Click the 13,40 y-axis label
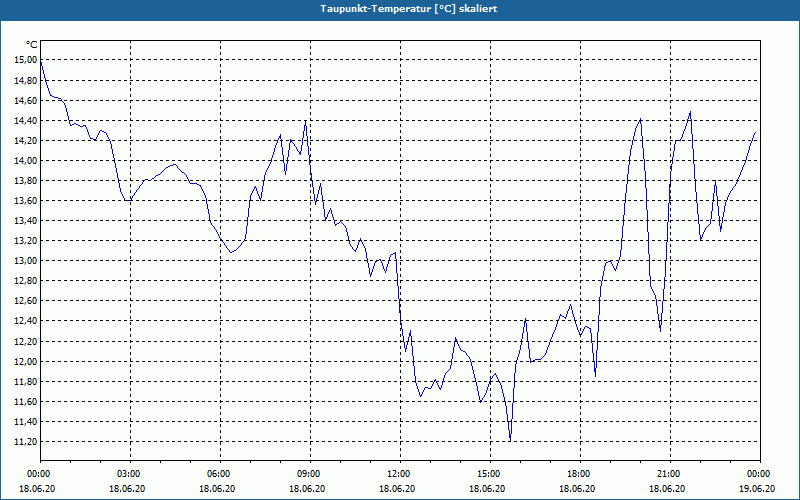 point(27,221)
